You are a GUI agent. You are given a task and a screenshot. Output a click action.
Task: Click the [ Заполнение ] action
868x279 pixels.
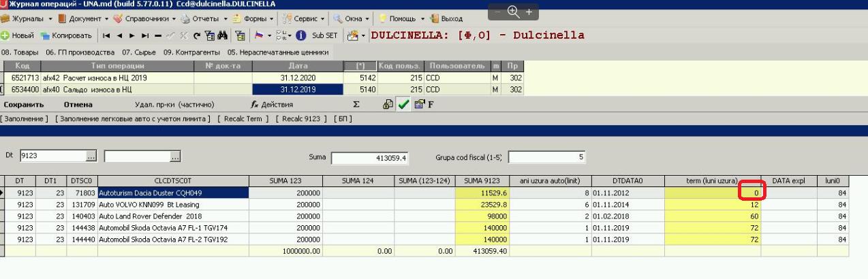[x=25, y=119]
